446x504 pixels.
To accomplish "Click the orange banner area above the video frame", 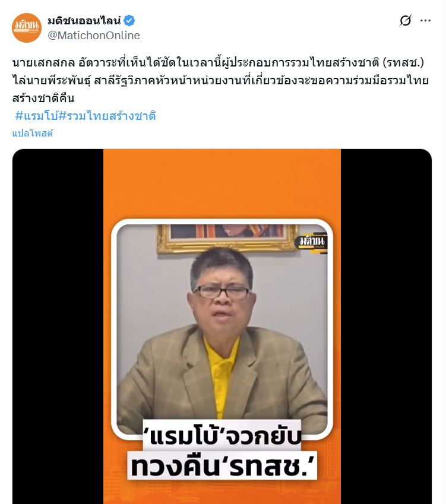I will tap(222, 183).
